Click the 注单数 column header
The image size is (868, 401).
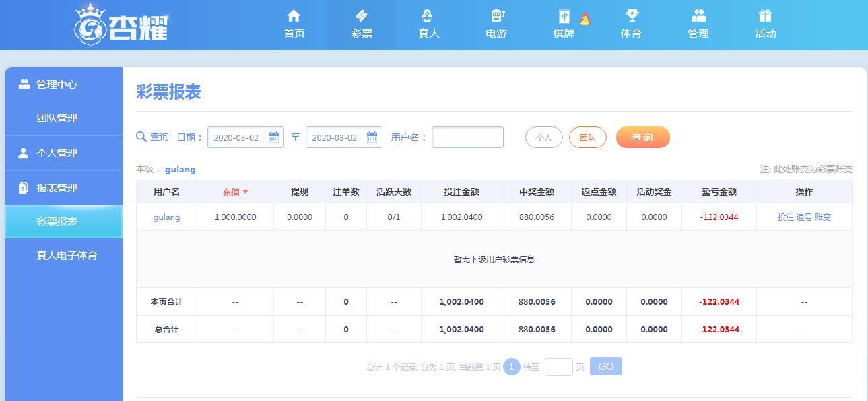346,192
